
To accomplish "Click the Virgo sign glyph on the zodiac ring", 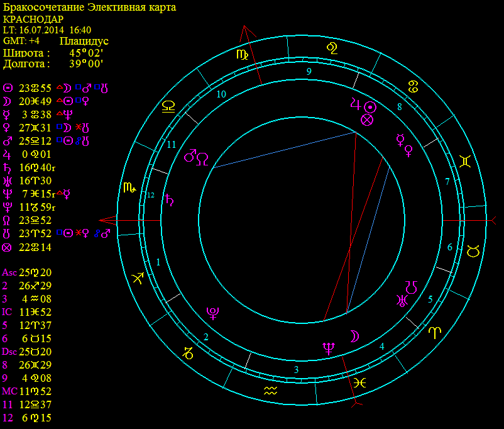I will (243, 54).
